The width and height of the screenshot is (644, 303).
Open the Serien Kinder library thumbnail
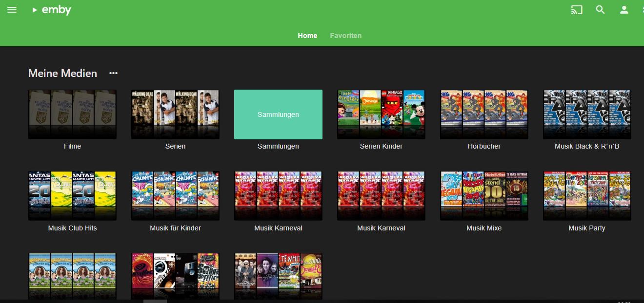pyautogui.click(x=381, y=114)
